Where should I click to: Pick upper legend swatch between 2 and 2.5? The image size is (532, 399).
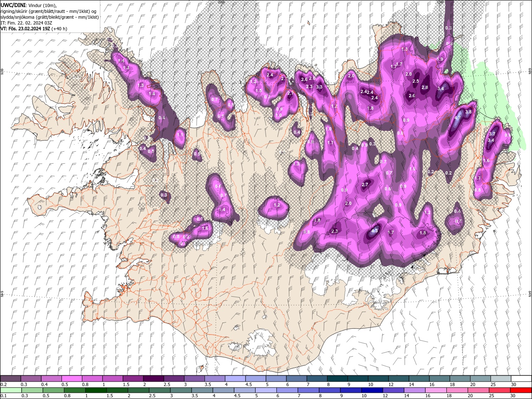point(153,378)
